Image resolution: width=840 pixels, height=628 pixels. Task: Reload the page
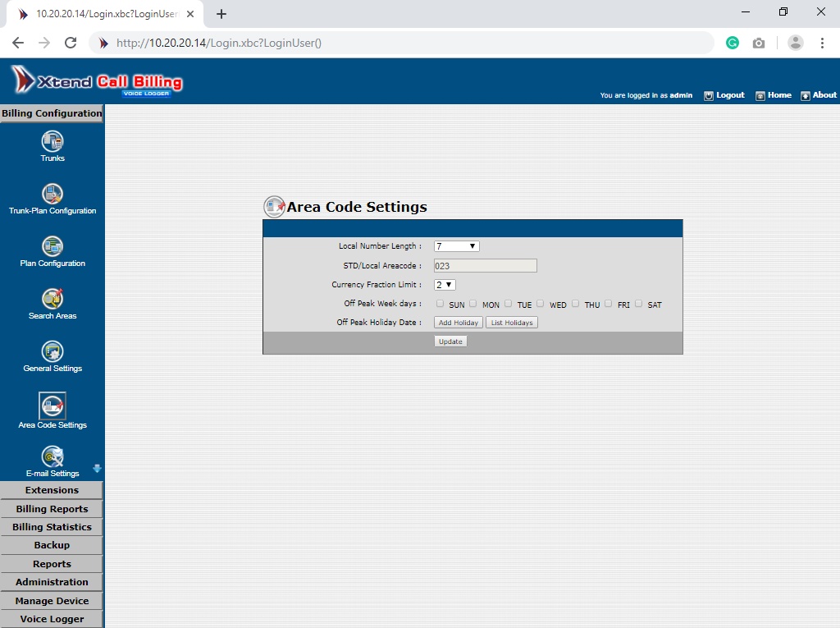coord(71,43)
